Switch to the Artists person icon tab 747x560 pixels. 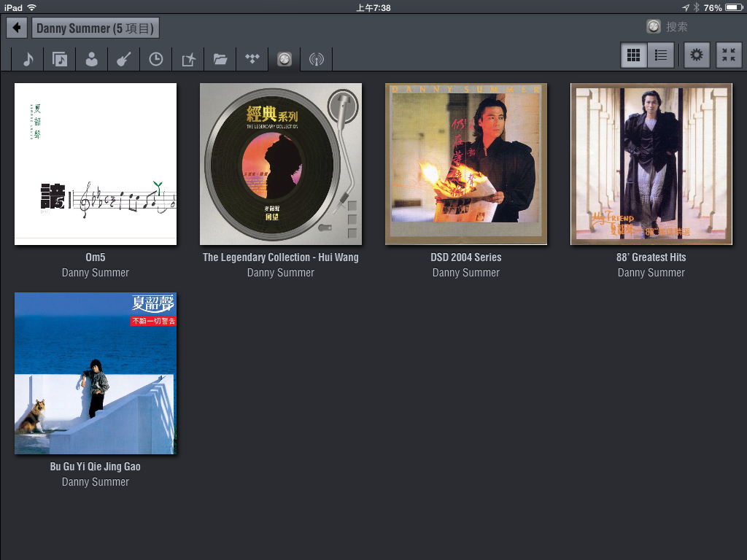(91, 59)
